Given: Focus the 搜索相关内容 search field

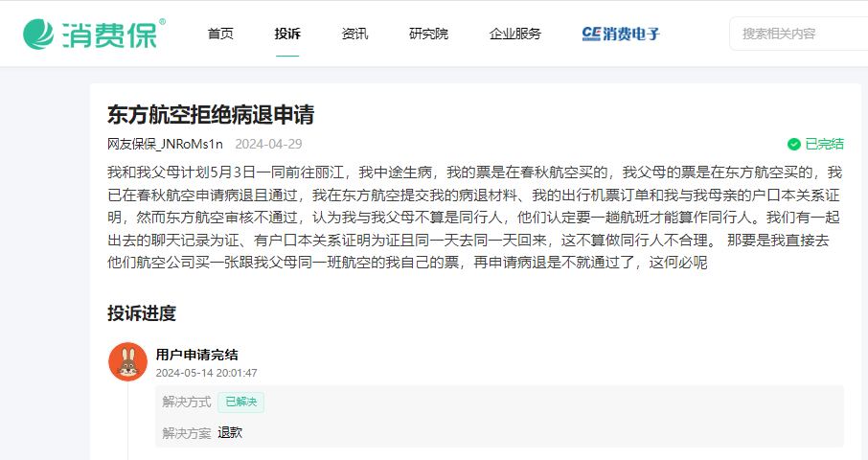Looking at the screenshot, I should 799,34.
